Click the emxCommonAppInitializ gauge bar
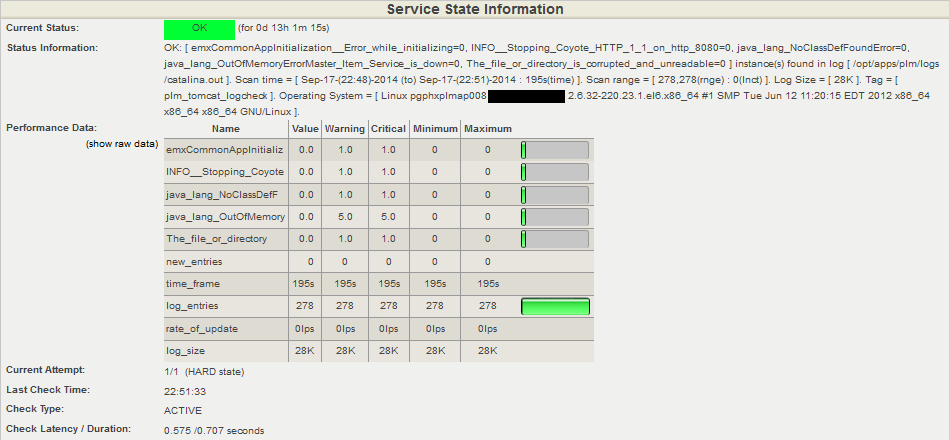This screenshot has width=949, height=440. (555, 150)
